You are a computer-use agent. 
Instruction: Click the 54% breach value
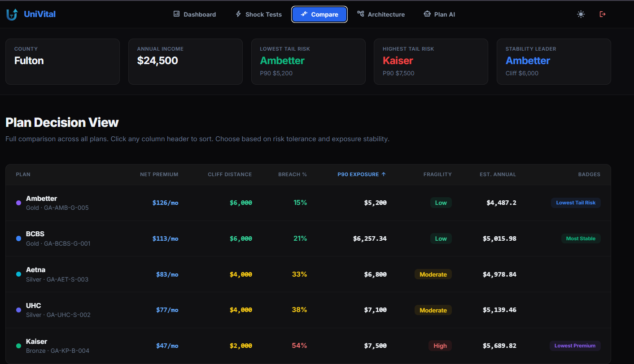click(x=299, y=346)
